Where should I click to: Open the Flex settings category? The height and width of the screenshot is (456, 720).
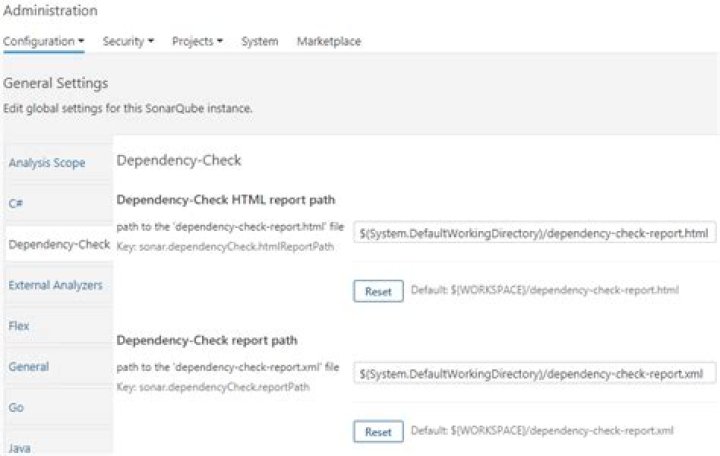(x=19, y=326)
